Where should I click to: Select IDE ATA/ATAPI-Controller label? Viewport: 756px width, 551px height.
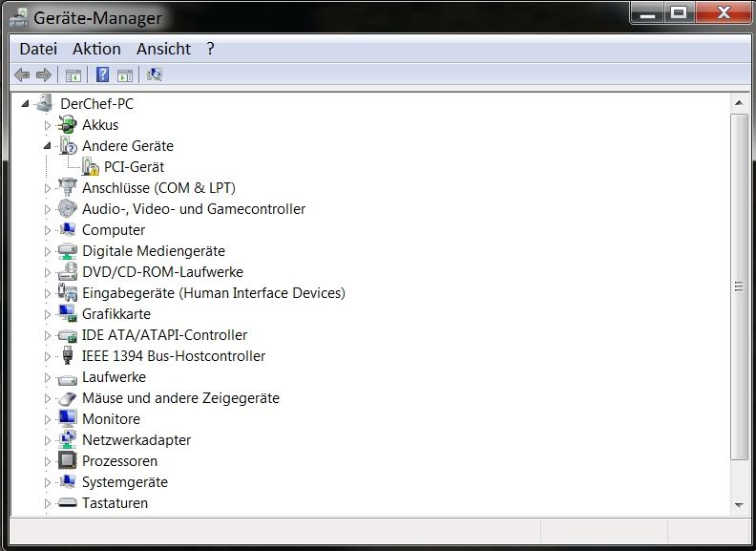[x=164, y=335]
